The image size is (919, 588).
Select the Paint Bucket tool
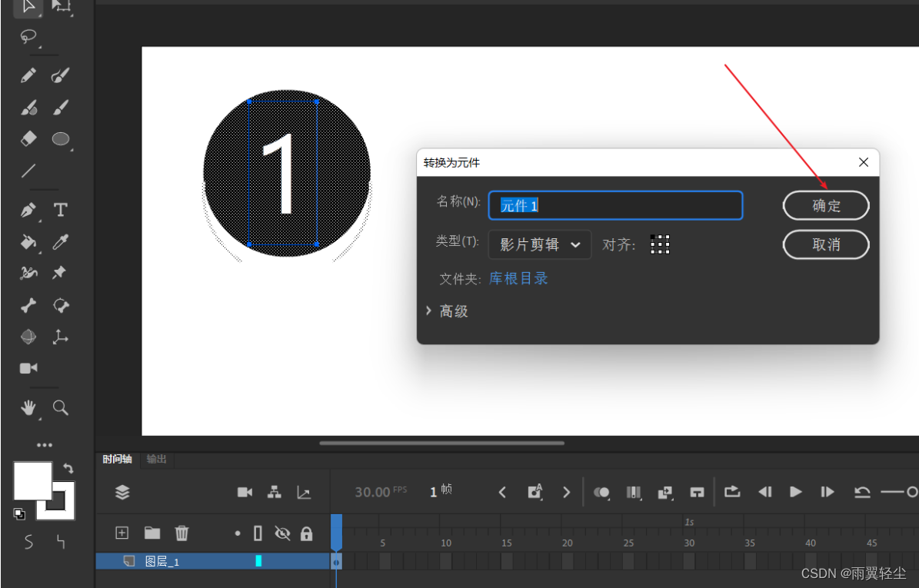28,242
